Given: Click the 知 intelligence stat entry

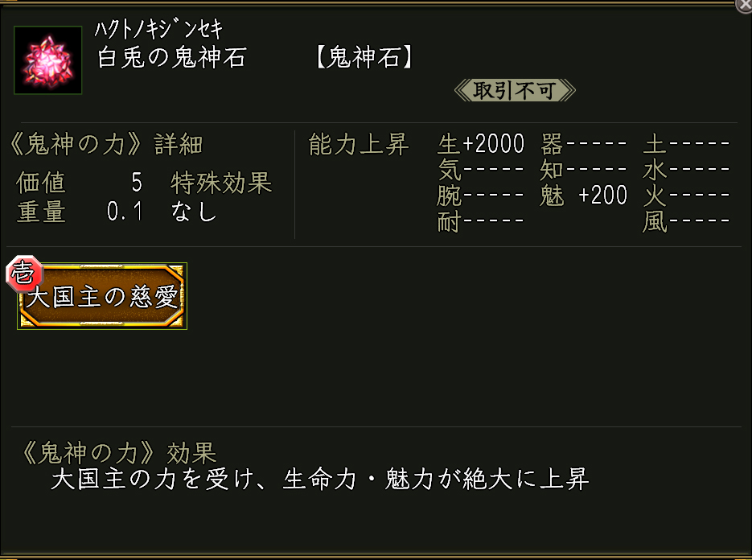Looking at the screenshot, I should (x=584, y=170).
